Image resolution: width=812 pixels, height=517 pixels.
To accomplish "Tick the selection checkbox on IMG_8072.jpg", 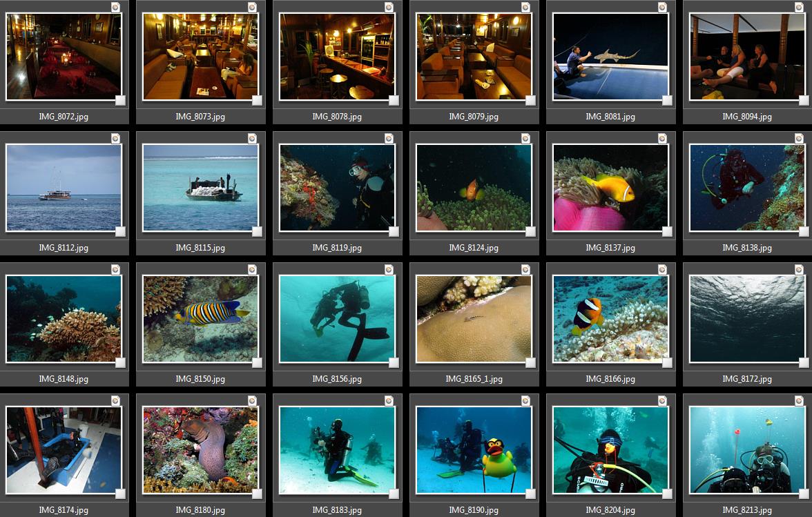I will tap(121, 100).
